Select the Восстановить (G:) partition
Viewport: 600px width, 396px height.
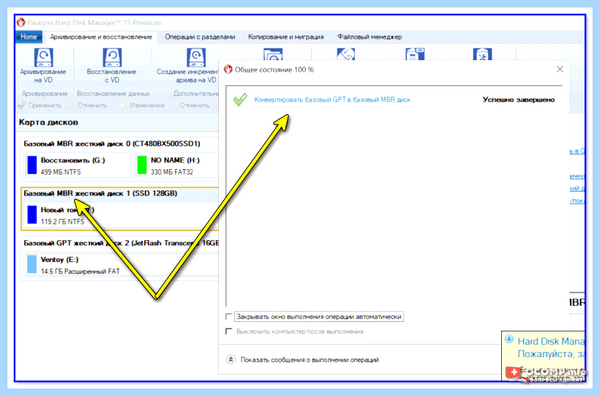point(78,165)
